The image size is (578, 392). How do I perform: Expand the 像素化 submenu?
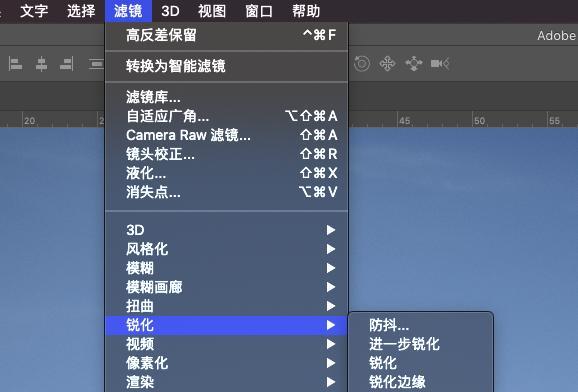tap(227, 363)
